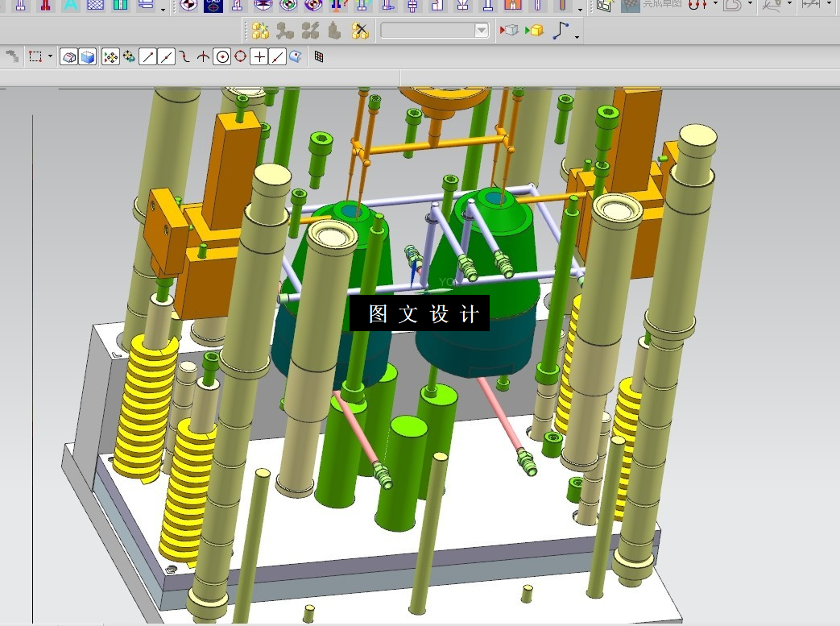Click the clear snap points icon
Screen dimensions: 840x626
[x=129, y=56]
